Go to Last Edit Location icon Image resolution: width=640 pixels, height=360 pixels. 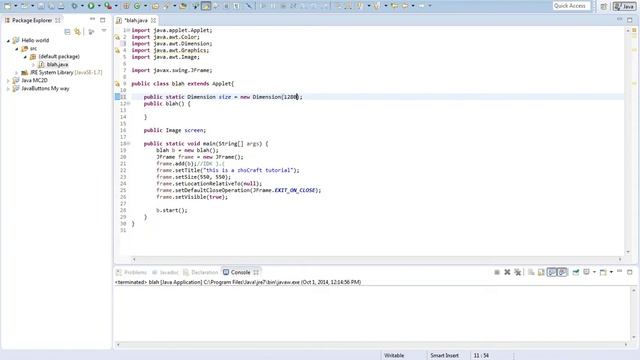[394, 6]
